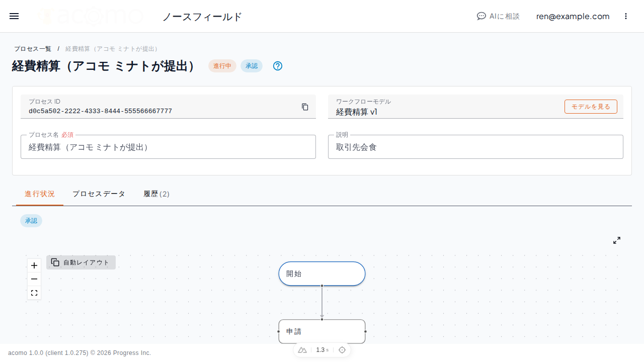This screenshot has height=362, width=644.
Task: Open the three-dot more options menu
Action: [x=626, y=16]
